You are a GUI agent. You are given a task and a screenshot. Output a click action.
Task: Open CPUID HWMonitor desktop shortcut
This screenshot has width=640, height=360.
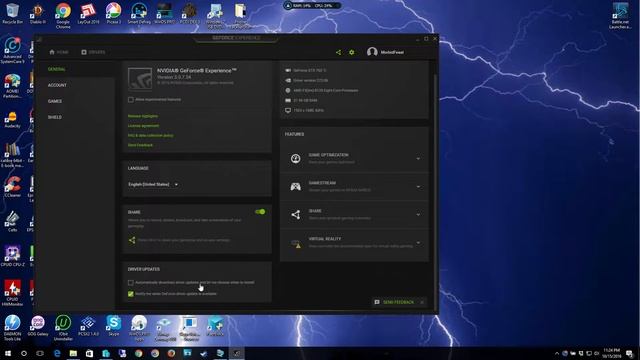(12, 293)
